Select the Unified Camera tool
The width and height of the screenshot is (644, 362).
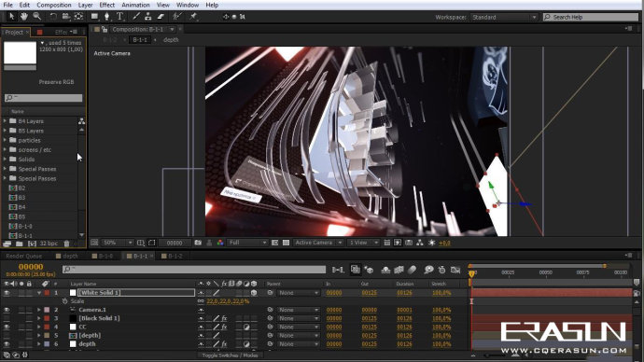(65, 17)
